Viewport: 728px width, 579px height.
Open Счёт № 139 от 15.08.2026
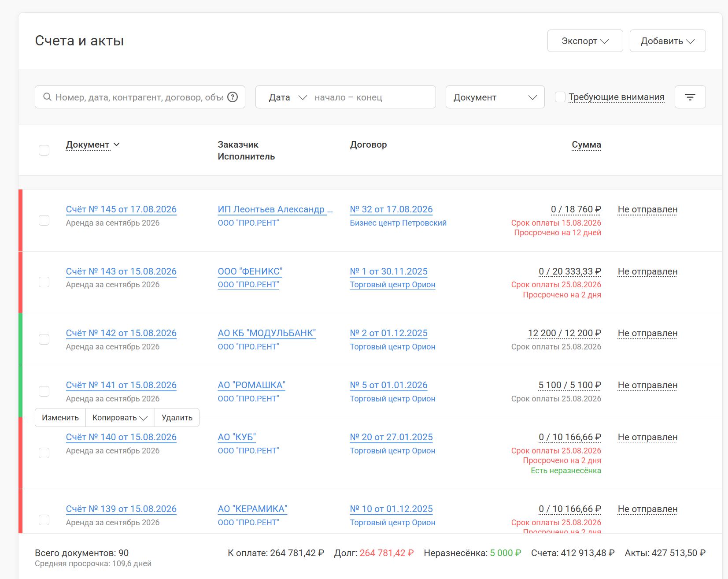pyautogui.click(x=121, y=509)
